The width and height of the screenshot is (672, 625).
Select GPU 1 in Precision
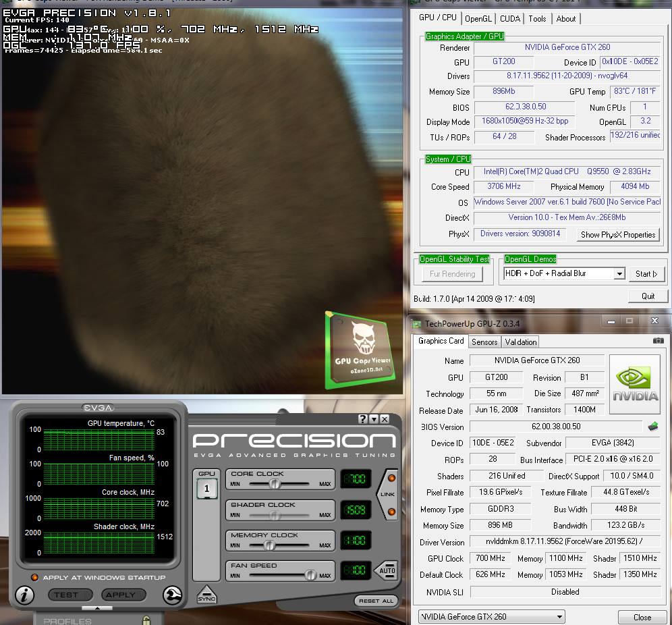[x=206, y=489]
